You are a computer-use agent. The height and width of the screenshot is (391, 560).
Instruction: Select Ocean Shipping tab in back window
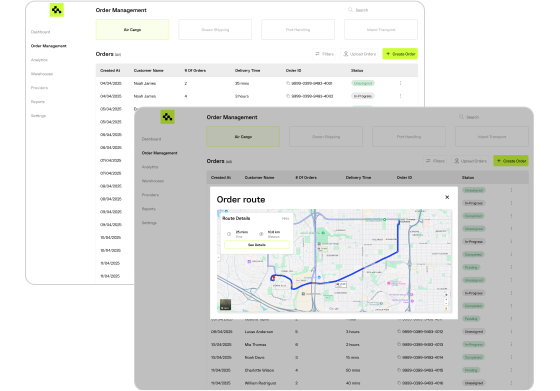point(215,30)
